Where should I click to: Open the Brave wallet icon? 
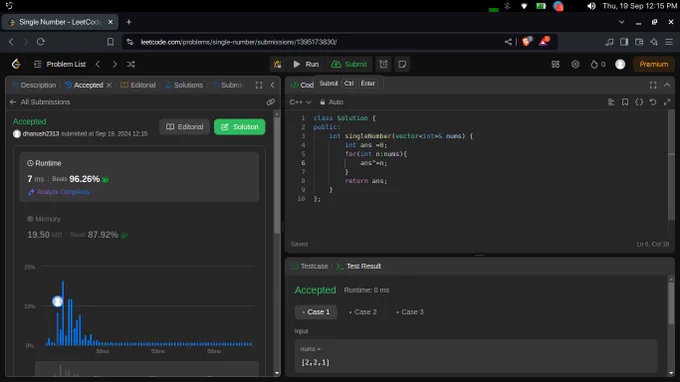click(639, 42)
